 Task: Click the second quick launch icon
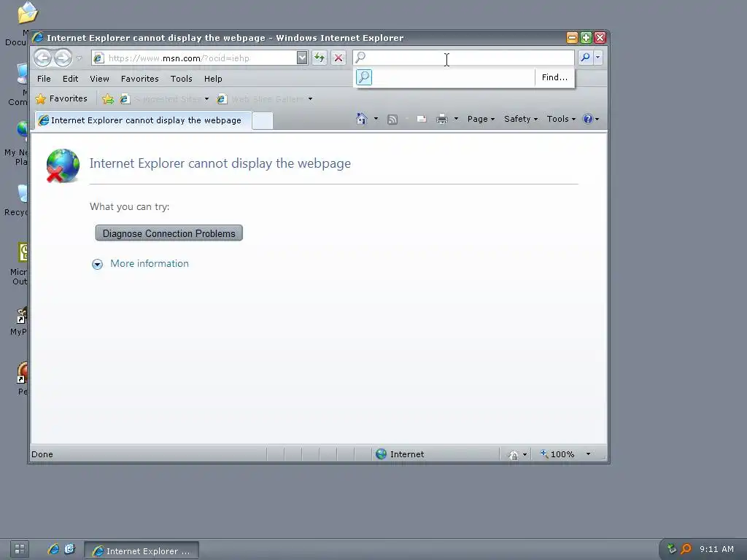(x=69, y=549)
